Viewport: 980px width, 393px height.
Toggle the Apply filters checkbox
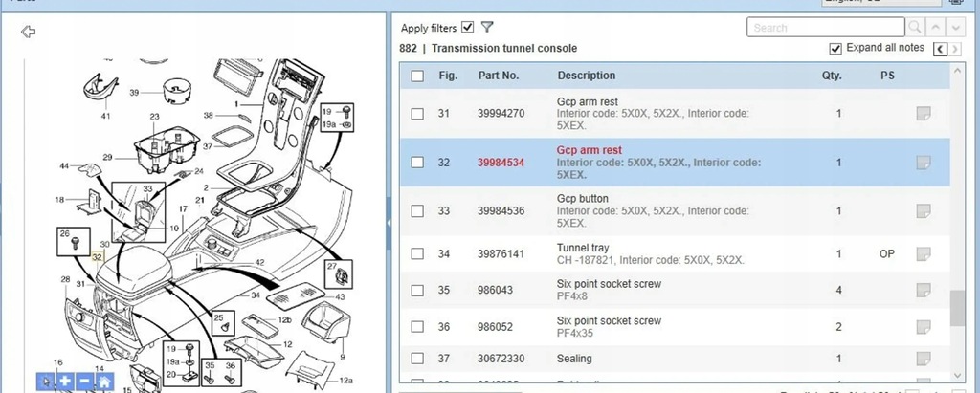coord(467,28)
